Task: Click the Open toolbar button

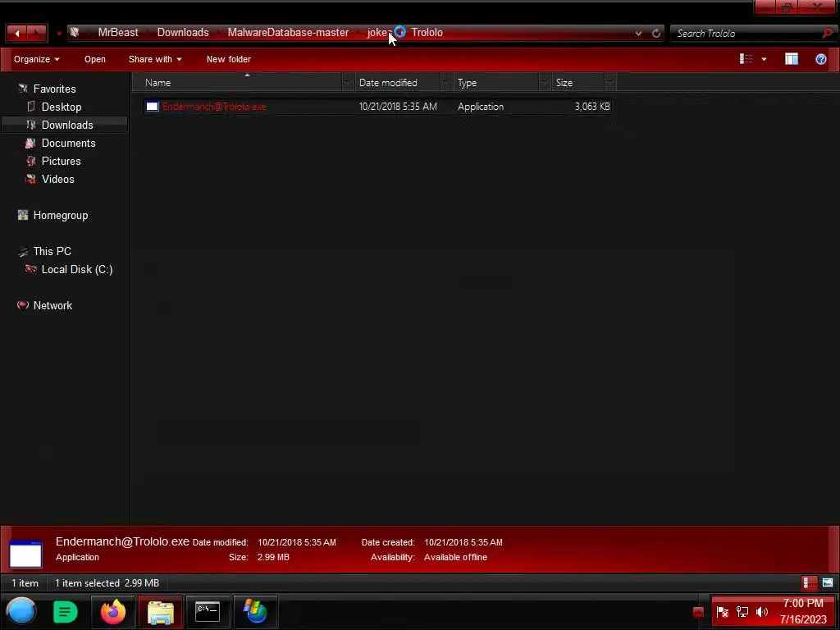Action: (95, 59)
